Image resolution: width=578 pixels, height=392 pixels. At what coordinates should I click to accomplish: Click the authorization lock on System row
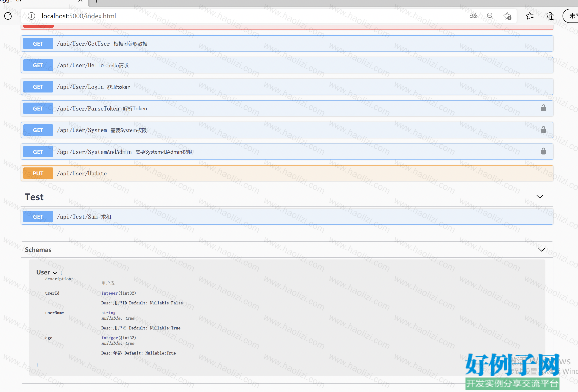pos(543,129)
